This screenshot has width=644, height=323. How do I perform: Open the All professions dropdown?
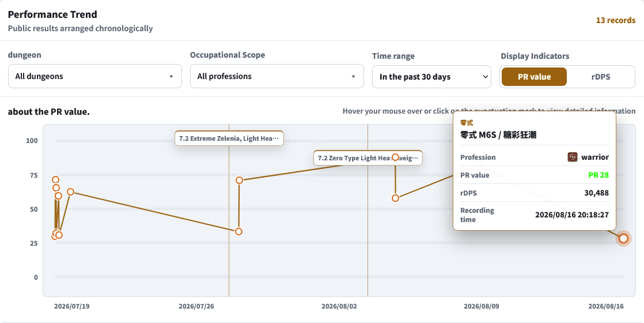[277, 76]
